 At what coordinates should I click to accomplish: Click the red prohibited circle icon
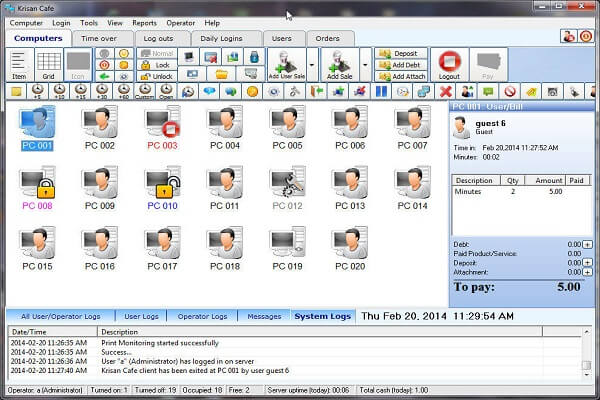510,92
